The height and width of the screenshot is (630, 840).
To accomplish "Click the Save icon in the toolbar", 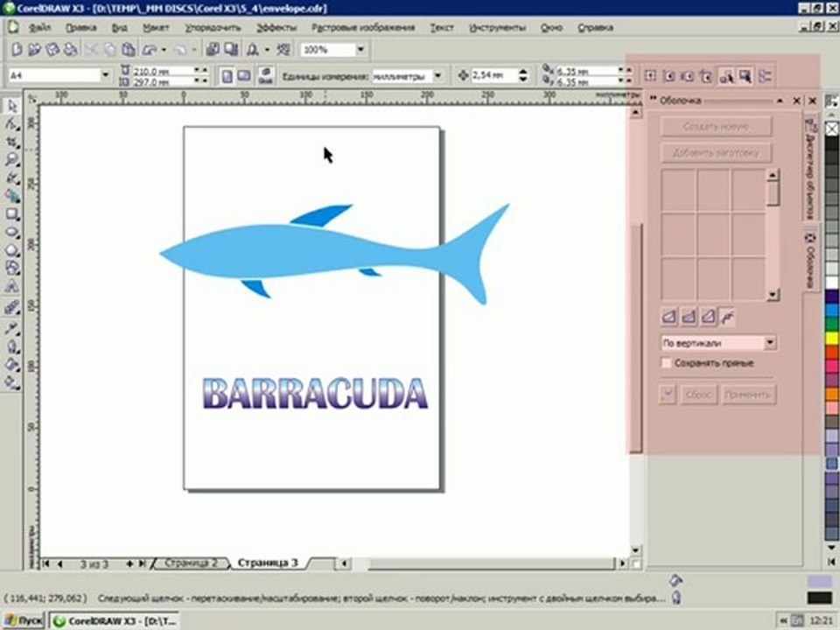I will 52,49.
